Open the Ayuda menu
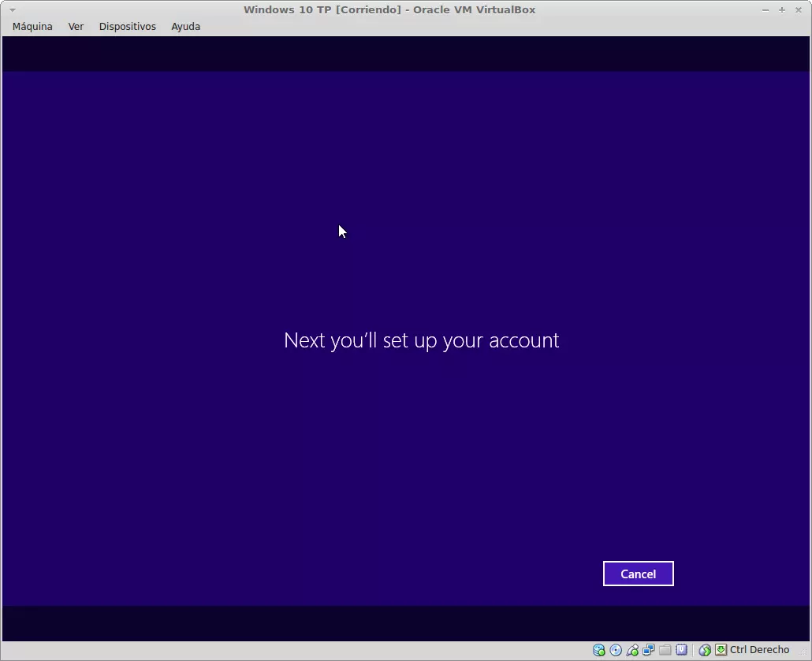 (x=185, y=26)
